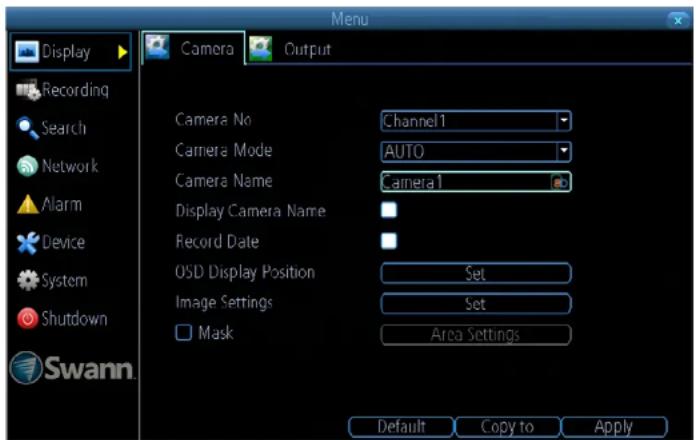Open the Display menu section

71,52
